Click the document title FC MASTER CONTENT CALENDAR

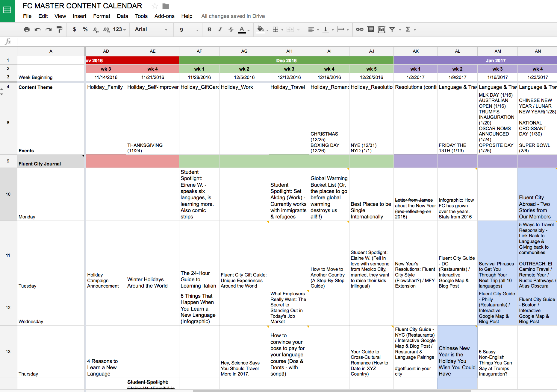pyautogui.click(x=82, y=6)
